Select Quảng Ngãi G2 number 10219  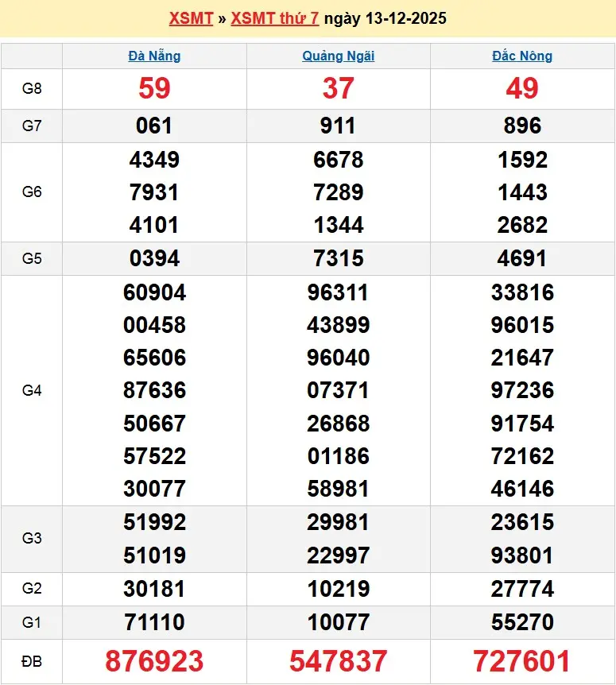coord(339,589)
